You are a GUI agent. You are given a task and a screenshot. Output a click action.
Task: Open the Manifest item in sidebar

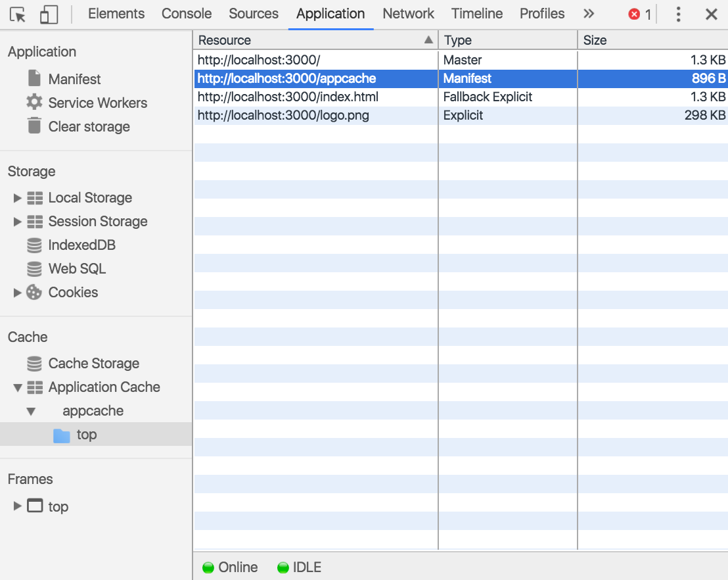(74, 79)
